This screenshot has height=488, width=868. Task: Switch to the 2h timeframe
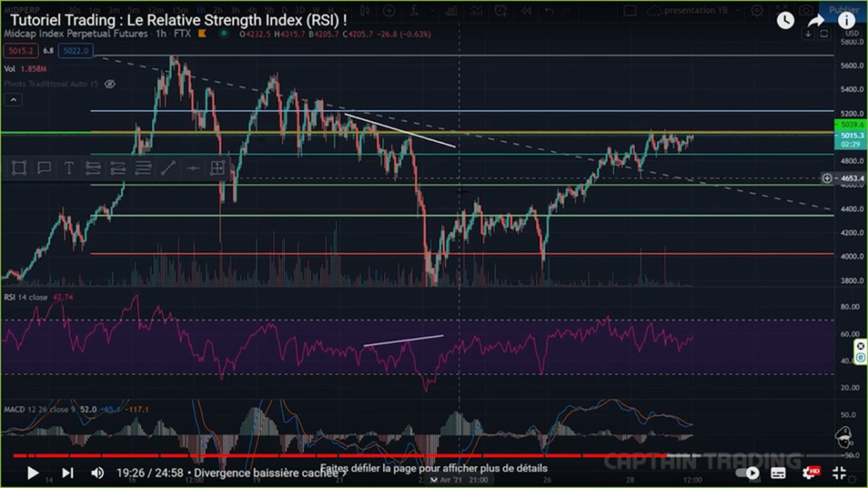pyautogui.click(x=218, y=10)
